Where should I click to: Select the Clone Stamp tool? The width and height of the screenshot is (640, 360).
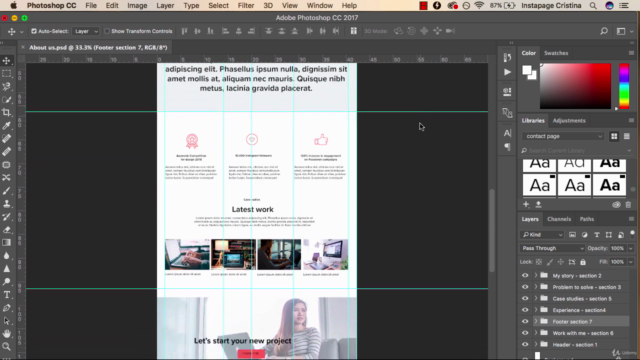tap(7, 204)
